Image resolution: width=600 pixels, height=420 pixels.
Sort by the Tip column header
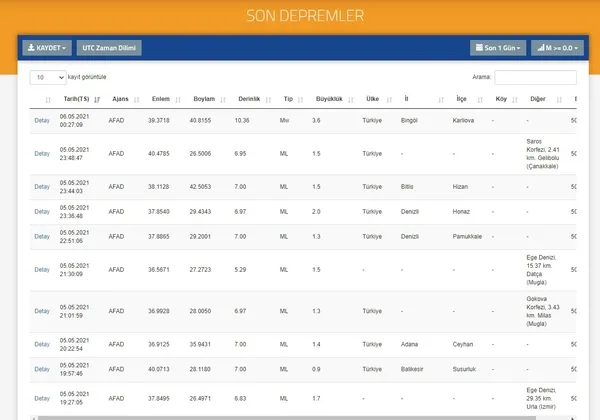[288, 99]
